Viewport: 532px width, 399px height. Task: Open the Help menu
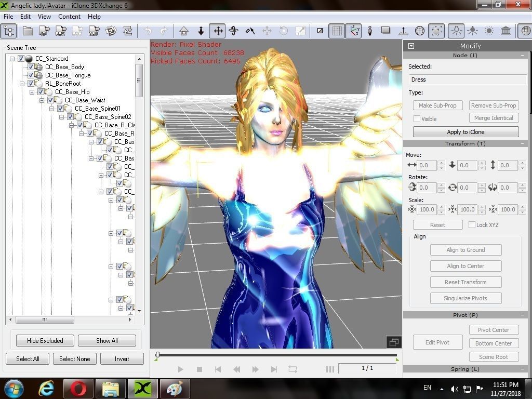(x=94, y=16)
